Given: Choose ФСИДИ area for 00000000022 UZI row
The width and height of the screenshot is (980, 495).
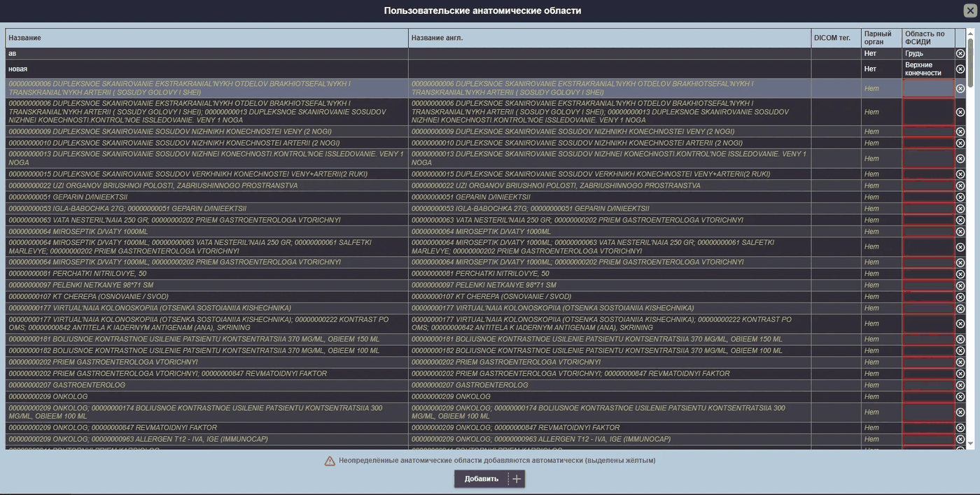Looking at the screenshot, I should 928,186.
